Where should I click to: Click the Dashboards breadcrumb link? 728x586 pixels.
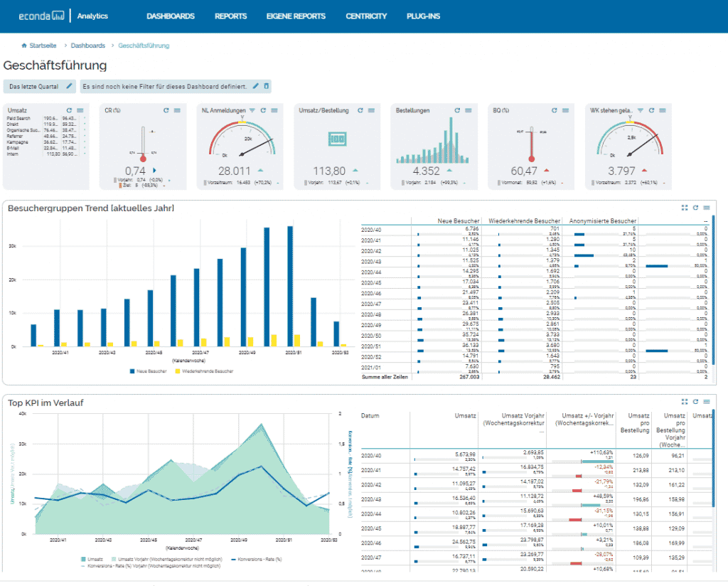pyautogui.click(x=87, y=46)
